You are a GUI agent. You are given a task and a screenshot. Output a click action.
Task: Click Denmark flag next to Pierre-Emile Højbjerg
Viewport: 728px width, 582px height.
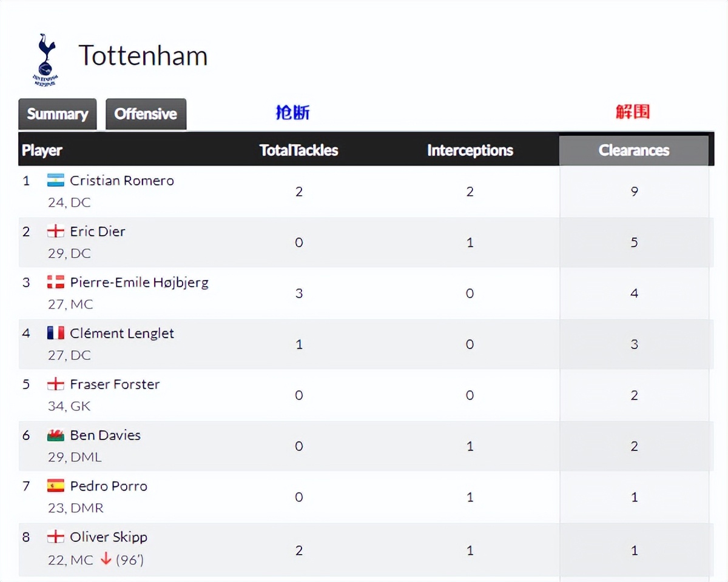[x=56, y=283]
